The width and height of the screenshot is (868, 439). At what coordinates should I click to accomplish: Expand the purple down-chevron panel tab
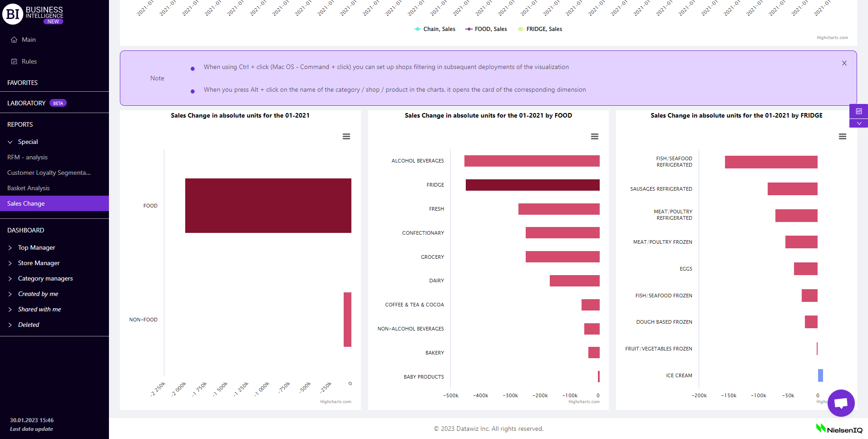[x=858, y=123]
